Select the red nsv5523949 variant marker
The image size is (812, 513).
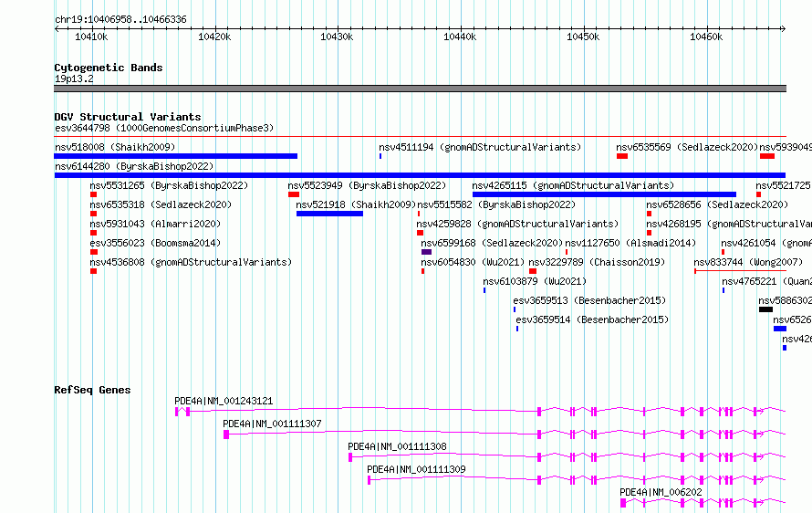pos(294,194)
